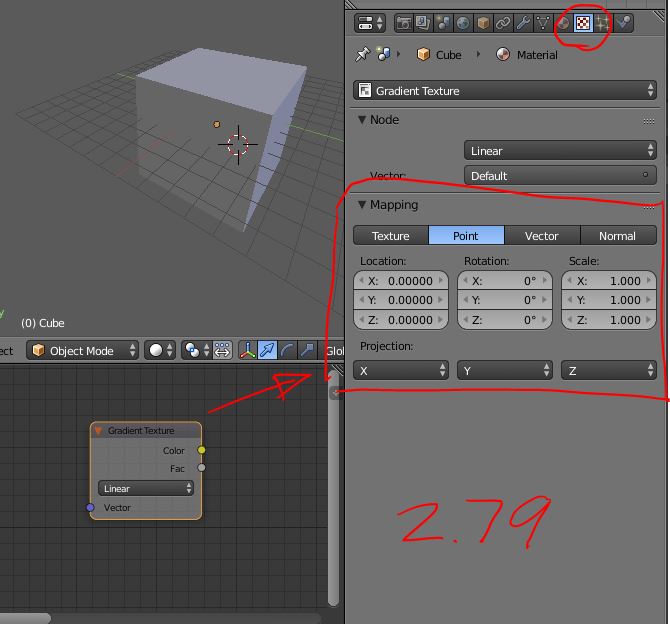Open the Projection X axis dropdown
Image resolution: width=670 pixels, height=624 pixels.
coord(401,371)
